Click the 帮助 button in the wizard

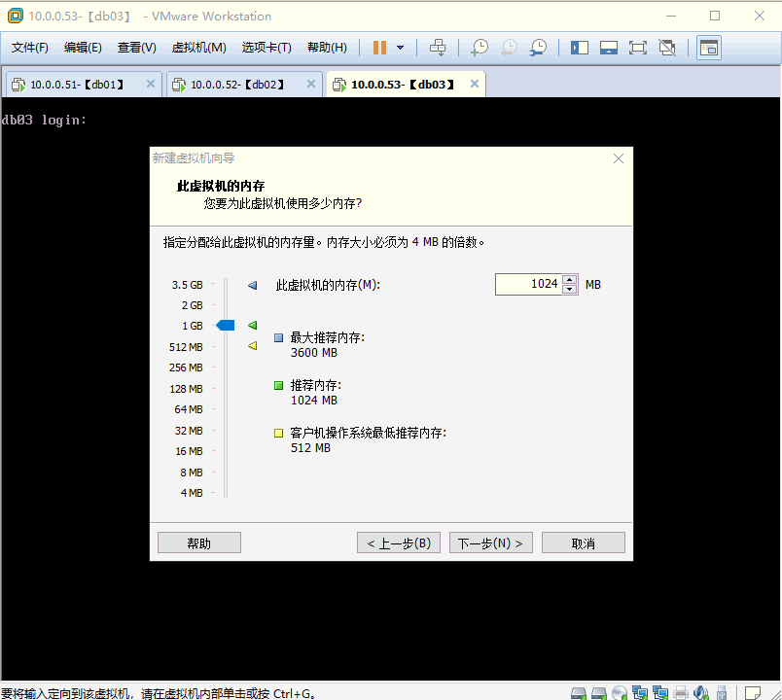click(x=198, y=542)
